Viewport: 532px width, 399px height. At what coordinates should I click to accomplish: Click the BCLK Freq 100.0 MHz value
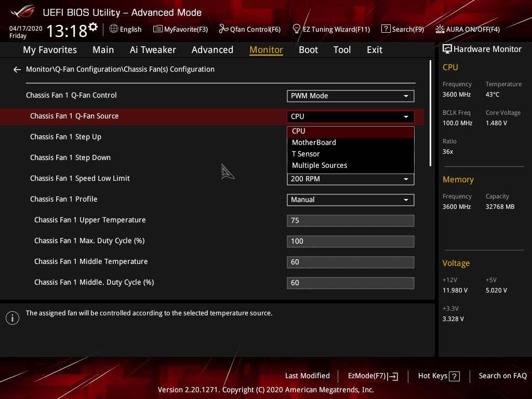pos(457,123)
